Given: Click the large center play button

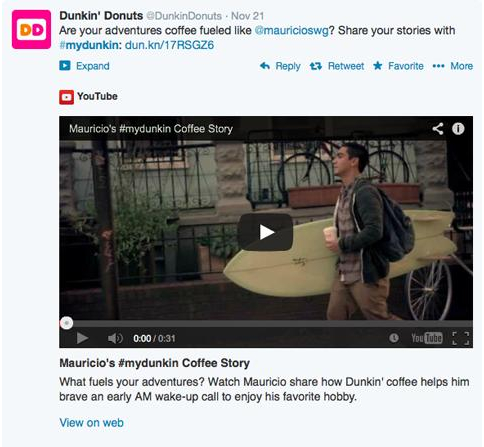Looking at the screenshot, I should 265,232.
